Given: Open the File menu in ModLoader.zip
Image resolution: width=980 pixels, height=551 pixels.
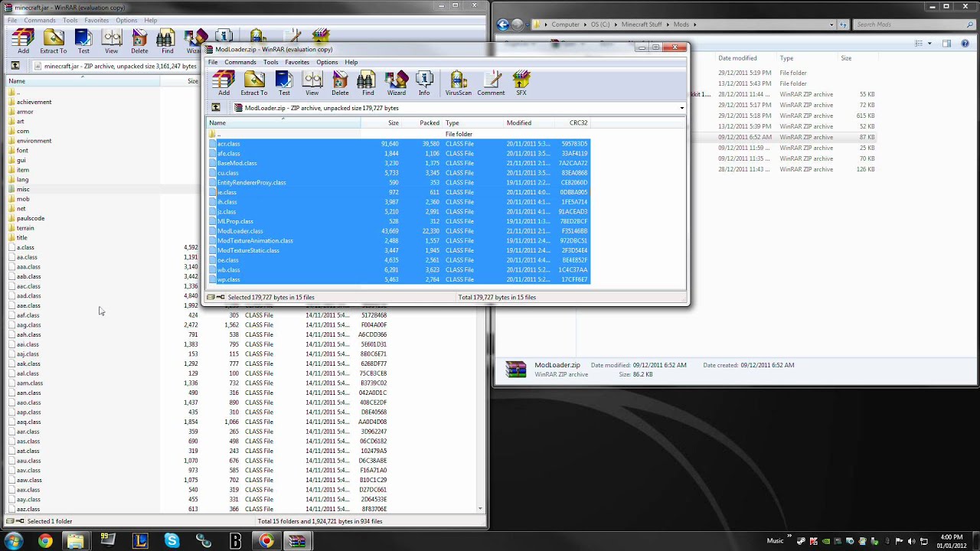Looking at the screenshot, I should coord(213,62).
